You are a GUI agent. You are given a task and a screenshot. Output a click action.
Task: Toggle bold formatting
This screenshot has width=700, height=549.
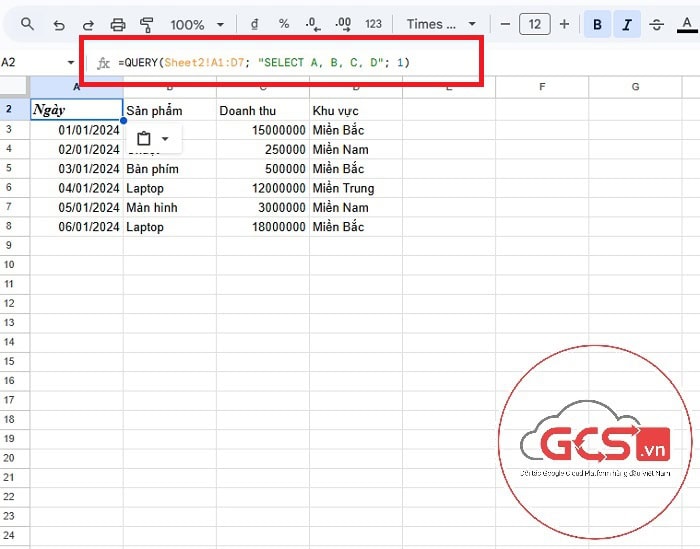pos(597,24)
